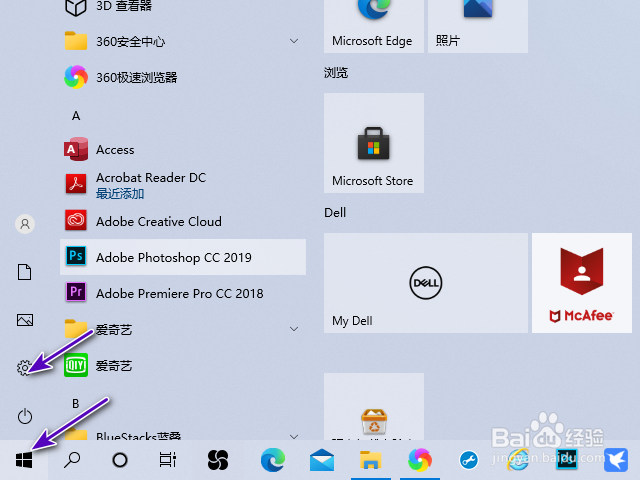Open Internet Explorer on taskbar
Screen dimensions: 640x480
click(x=518, y=460)
